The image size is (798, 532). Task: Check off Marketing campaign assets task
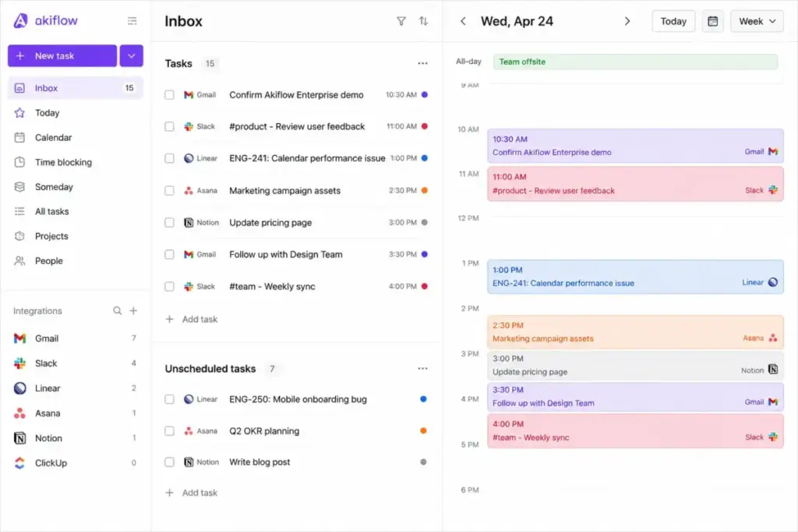point(169,191)
